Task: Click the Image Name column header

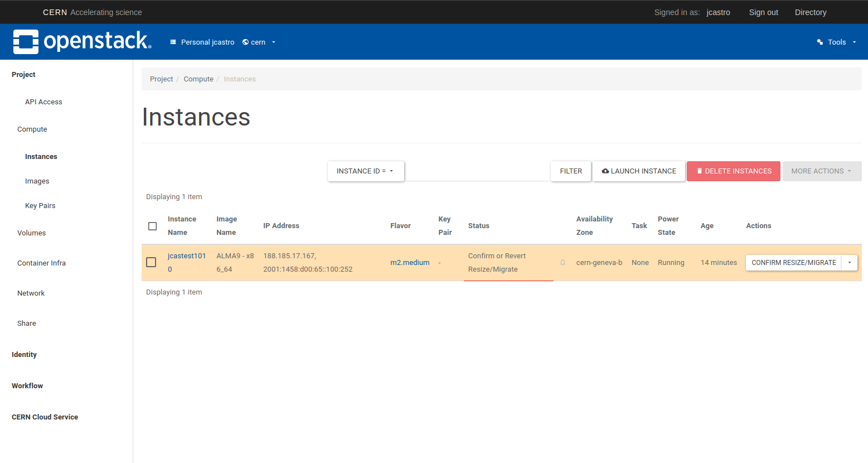Action: point(227,226)
